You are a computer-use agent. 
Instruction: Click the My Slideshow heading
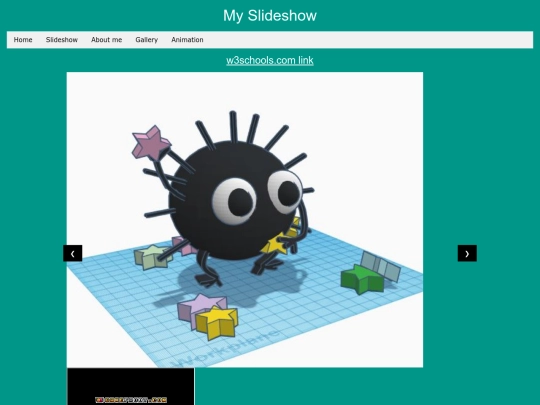pos(270,15)
